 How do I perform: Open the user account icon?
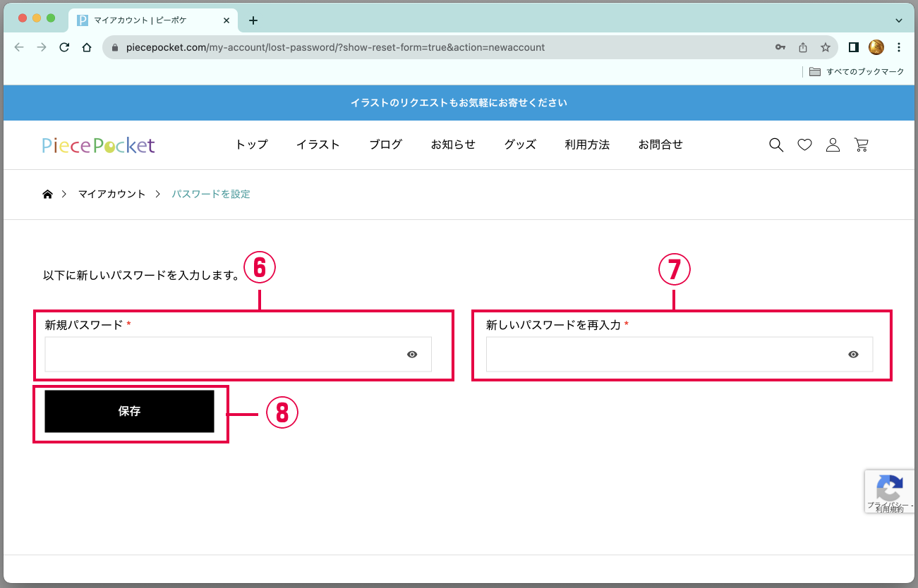[833, 145]
